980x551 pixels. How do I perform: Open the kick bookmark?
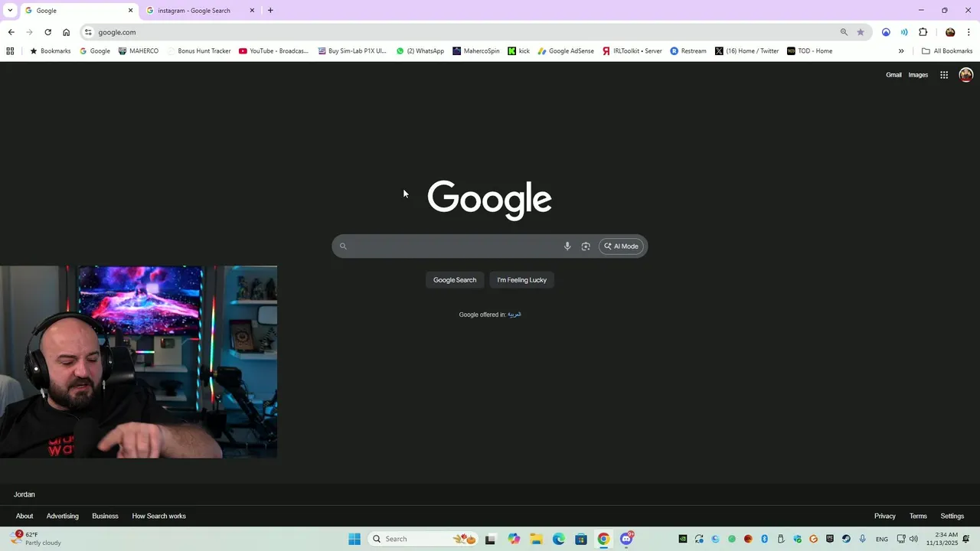(519, 51)
